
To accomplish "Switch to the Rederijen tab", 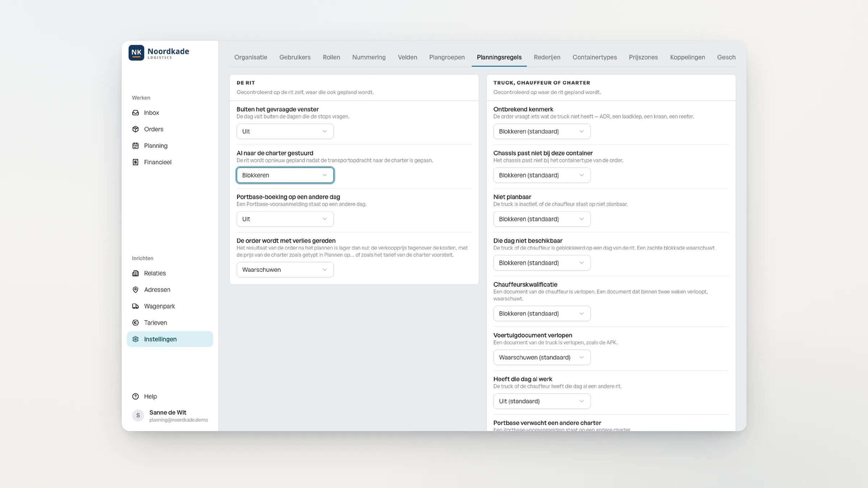I will click(547, 57).
